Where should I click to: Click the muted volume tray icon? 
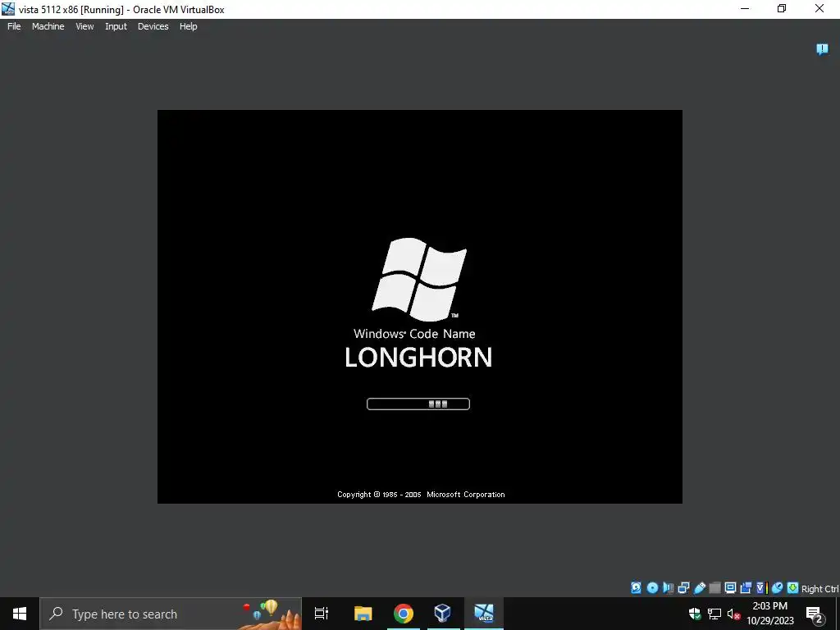[x=733, y=614]
